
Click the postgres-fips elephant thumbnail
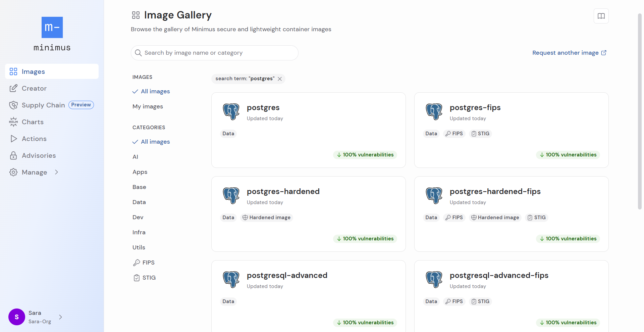tap(434, 111)
